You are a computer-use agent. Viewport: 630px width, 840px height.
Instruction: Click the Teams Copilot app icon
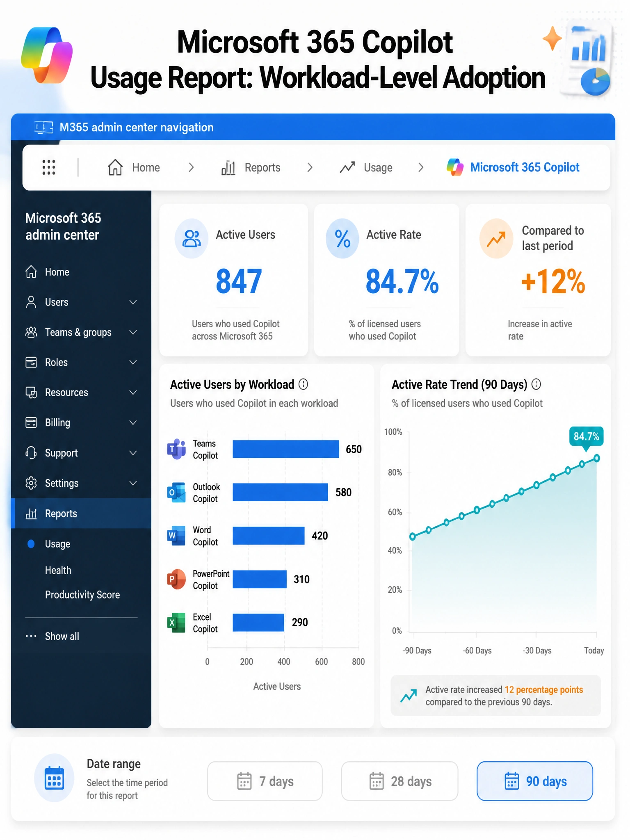[x=176, y=449]
